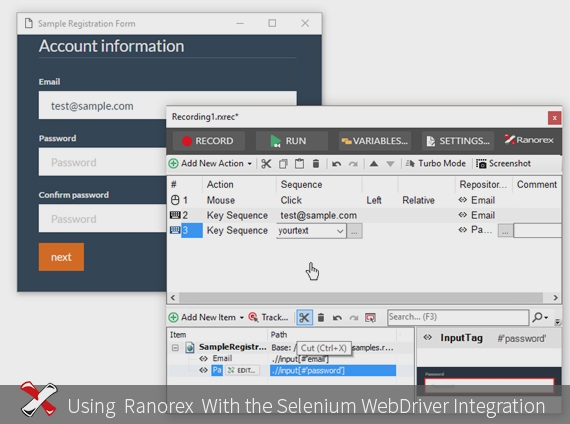Close the Recording1.rxrec window
This screenshot has height=424, width=570.
(x=554, y=118)
